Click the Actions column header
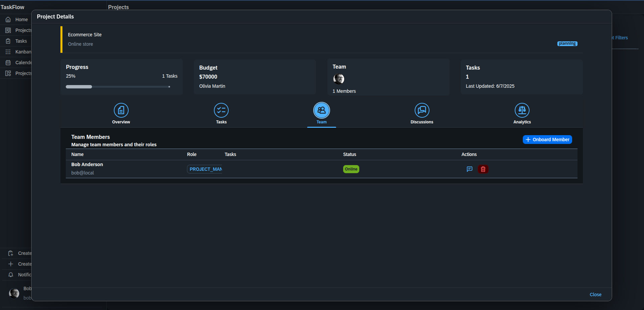The width and height of the screenshot is (644, 310). click(x=469, y=154)
